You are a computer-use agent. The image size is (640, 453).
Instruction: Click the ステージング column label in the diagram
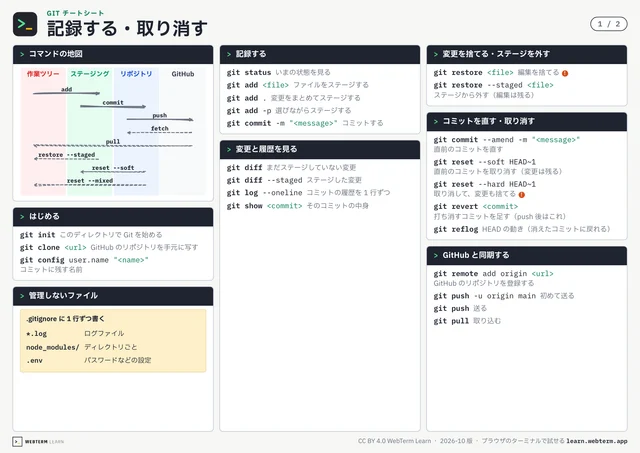coord(90,74)
